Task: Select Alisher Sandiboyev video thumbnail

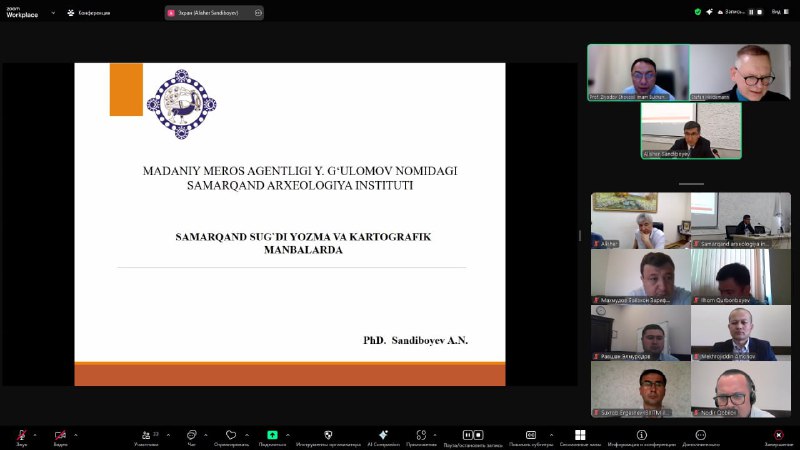Action: pos(691,131)
